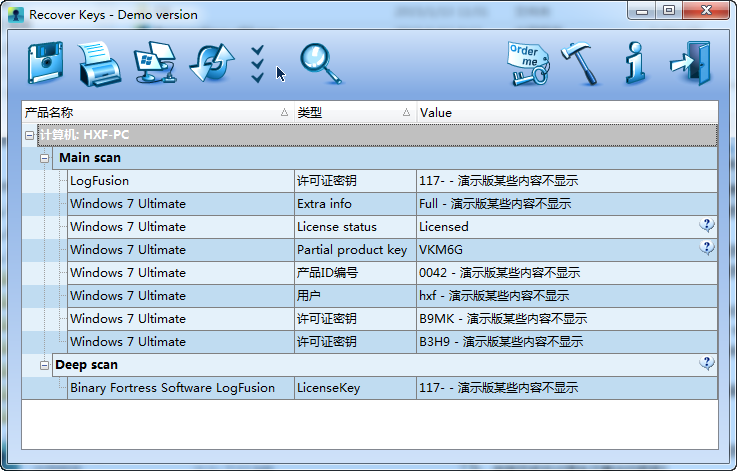
Task: Sort by the 类型 column header
Action: 355,112
